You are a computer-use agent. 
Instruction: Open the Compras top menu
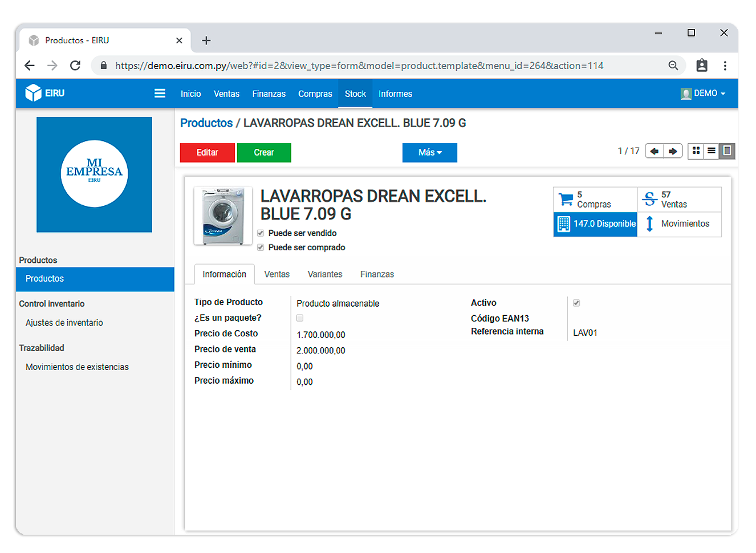click(x=315, y=94)
